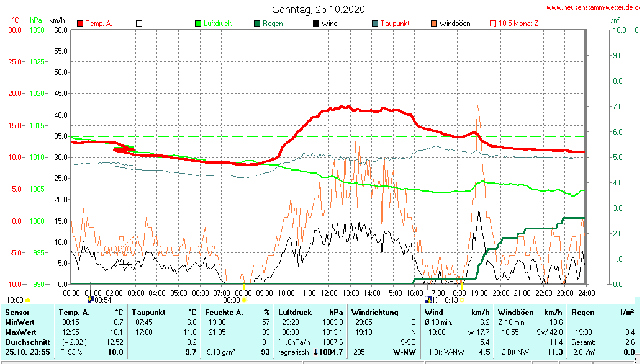This screenshot has width=642, height=364.
Task: Click the moon icon left of 18:13
Action: click(428, 300)
